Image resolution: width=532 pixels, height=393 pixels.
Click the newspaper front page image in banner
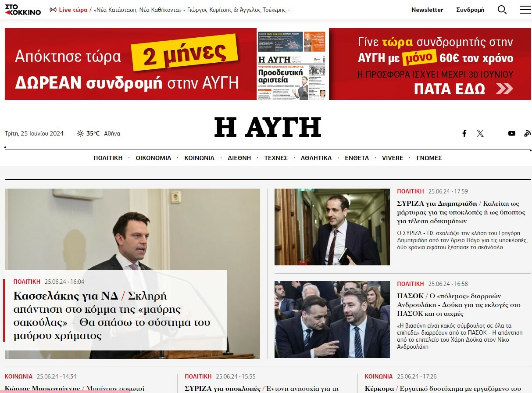(x=292, y=64)
